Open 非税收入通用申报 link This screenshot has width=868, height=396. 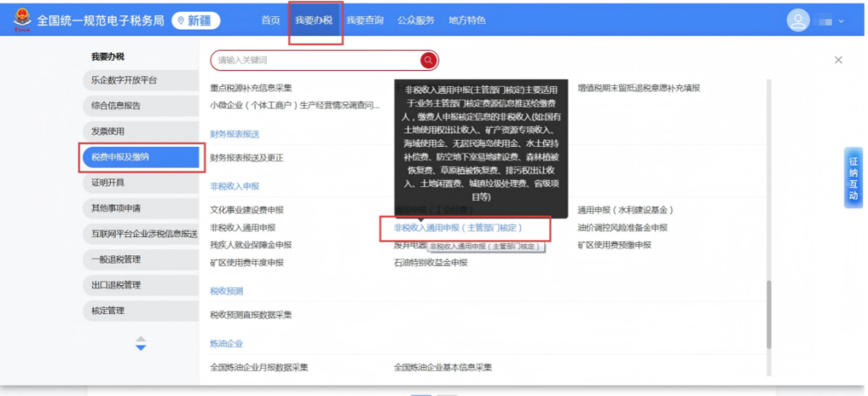click(x=243, y=227)
